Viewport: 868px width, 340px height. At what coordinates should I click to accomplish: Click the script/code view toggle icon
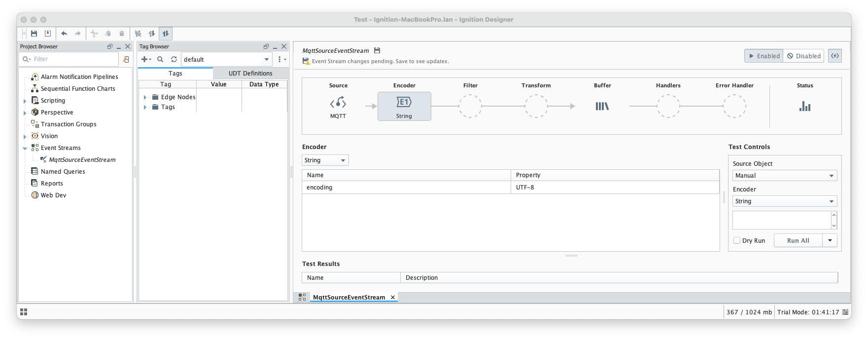pyautogui.click(x=835, y=56)
